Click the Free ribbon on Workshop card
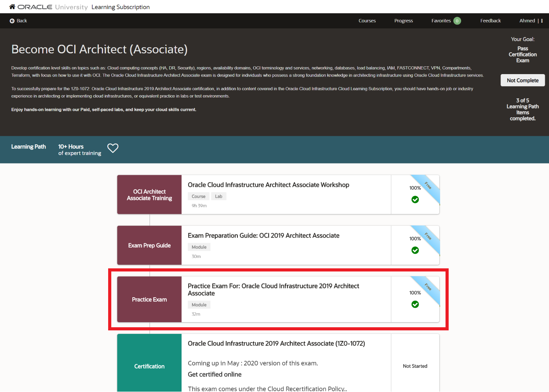This screenshot has height=392, width=549. click(429, 186)
